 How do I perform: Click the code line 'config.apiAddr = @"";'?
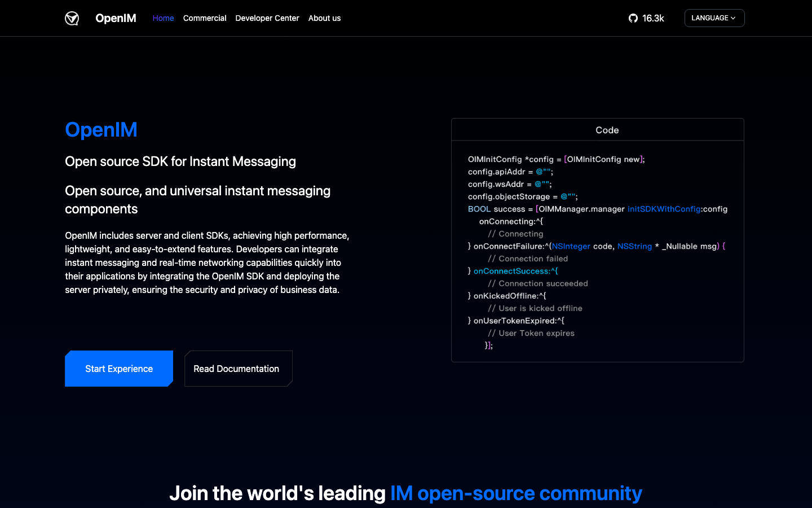(x=510, y=172)
